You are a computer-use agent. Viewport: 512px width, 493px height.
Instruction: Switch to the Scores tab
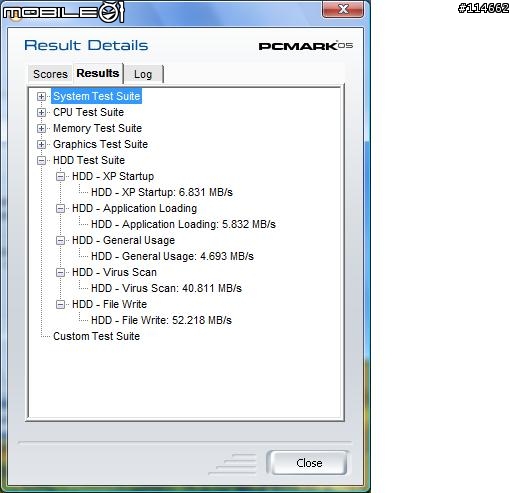(x=50, y=74)
